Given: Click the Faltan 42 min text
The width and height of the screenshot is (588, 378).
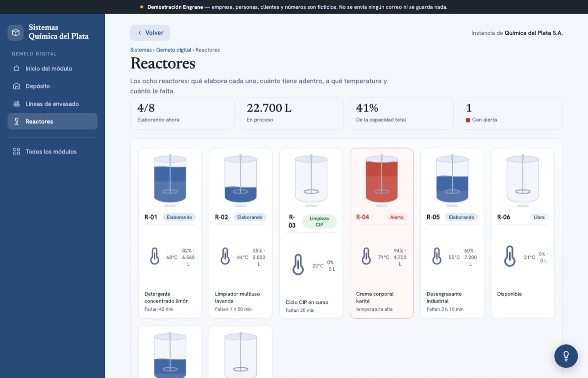Looking at the screenshot, I should point(159,309).
